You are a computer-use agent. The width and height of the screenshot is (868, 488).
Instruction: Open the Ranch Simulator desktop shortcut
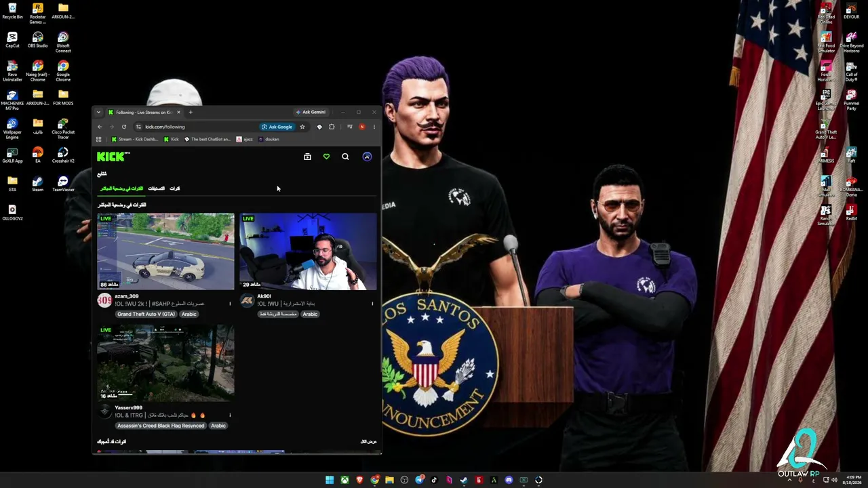(x=826, y=215)
